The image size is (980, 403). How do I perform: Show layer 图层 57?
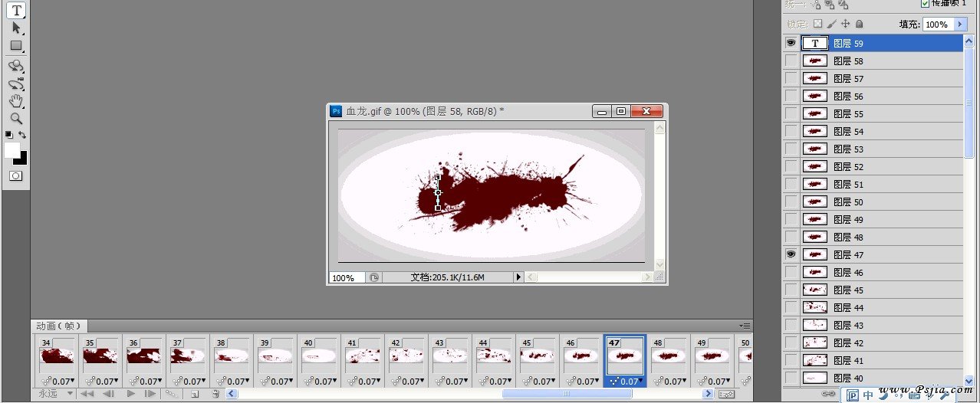(791, 78)
